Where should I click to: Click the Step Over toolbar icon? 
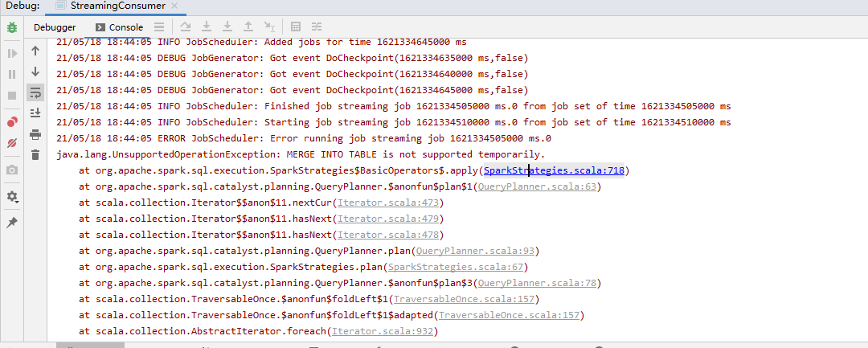pos(186,27)
